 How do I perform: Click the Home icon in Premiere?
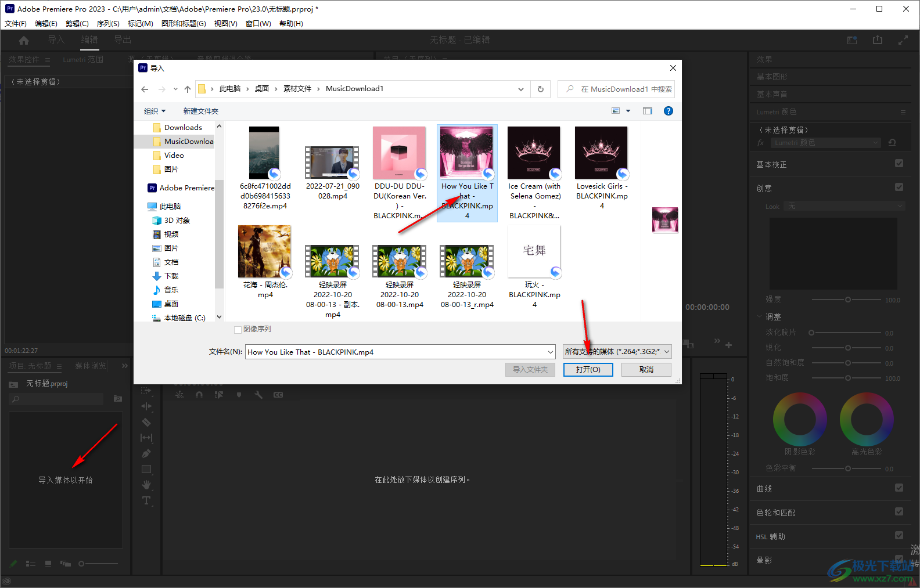pyautogui.click(x=24, y=40)
